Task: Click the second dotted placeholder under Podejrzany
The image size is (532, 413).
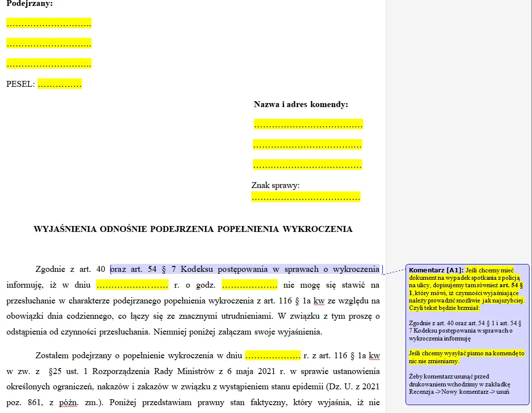Action: (x=48, y=43)
